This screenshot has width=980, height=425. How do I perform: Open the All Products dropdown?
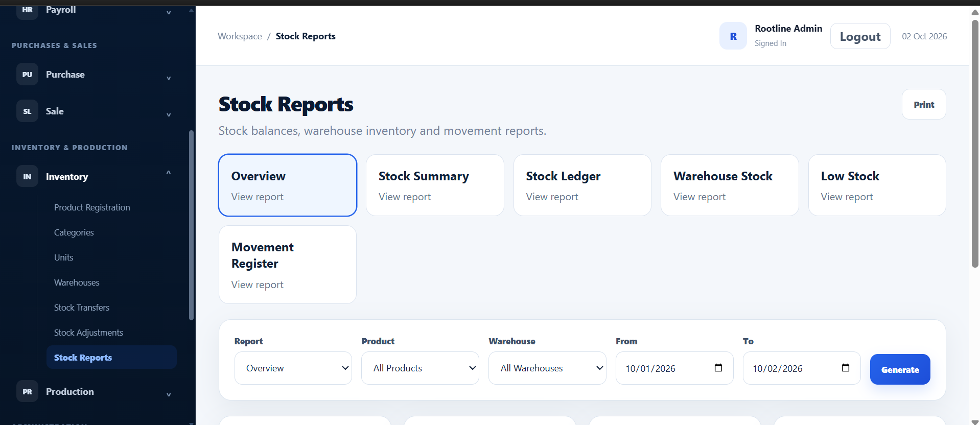420,368
